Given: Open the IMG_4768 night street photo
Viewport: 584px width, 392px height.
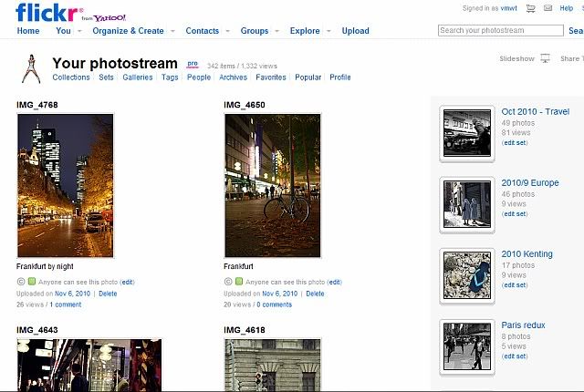Looking at the screenshot, I should [x=65, y=186].
